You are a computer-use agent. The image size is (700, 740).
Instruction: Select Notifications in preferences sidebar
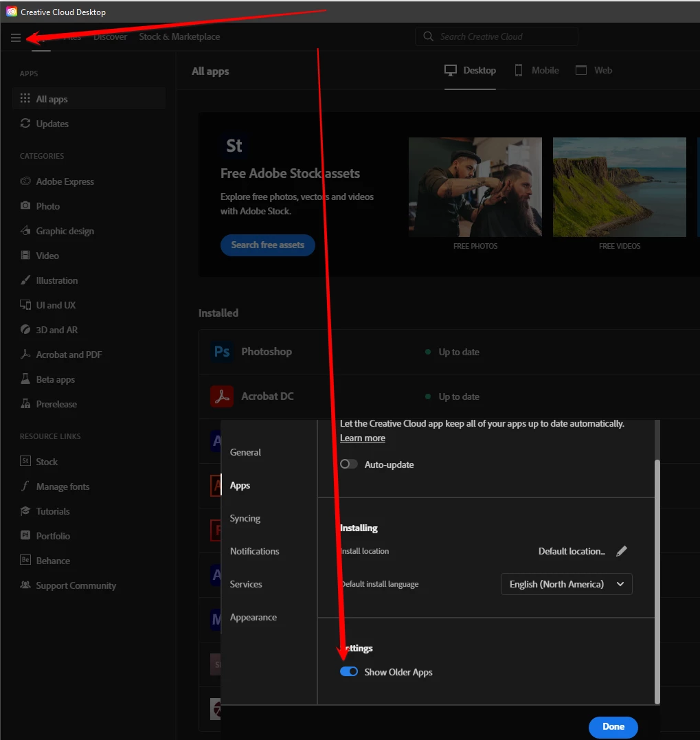coord(255,551)
